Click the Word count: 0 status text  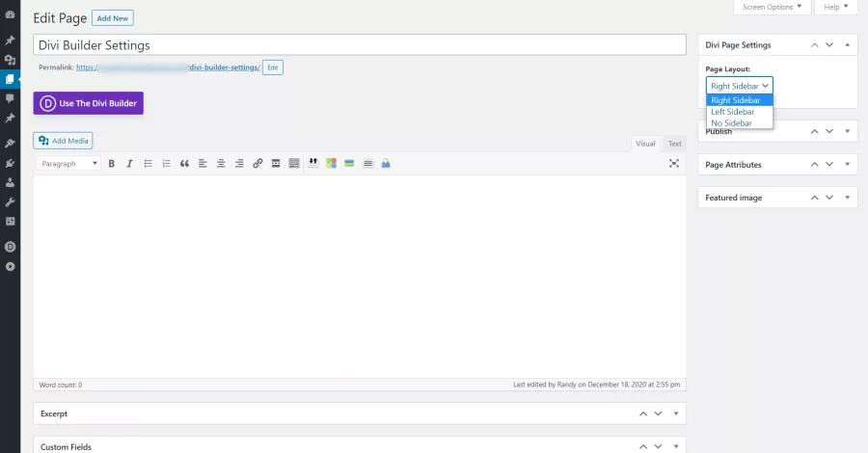pyautogui.click(x=61, y=385)
